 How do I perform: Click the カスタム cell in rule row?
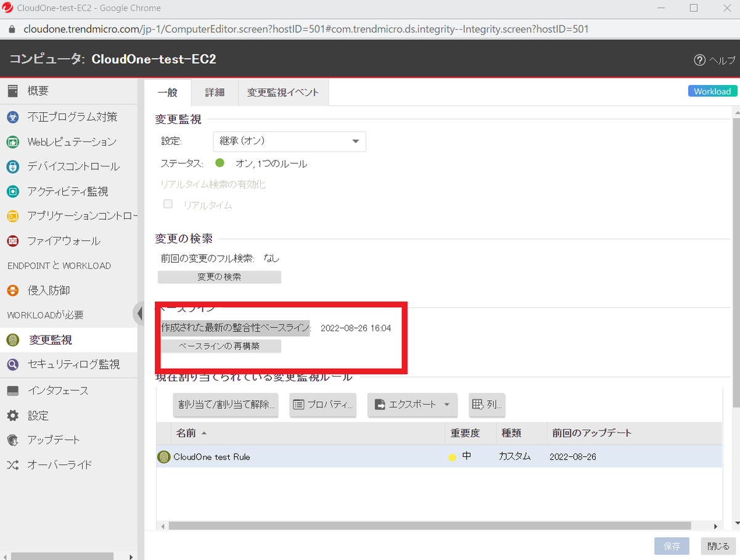(x=515, y=457)
